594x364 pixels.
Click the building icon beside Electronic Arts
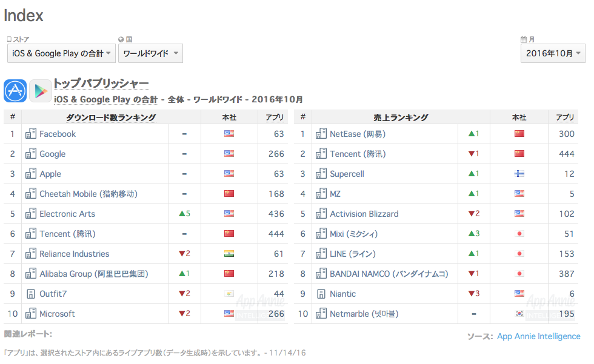point(31,214)
